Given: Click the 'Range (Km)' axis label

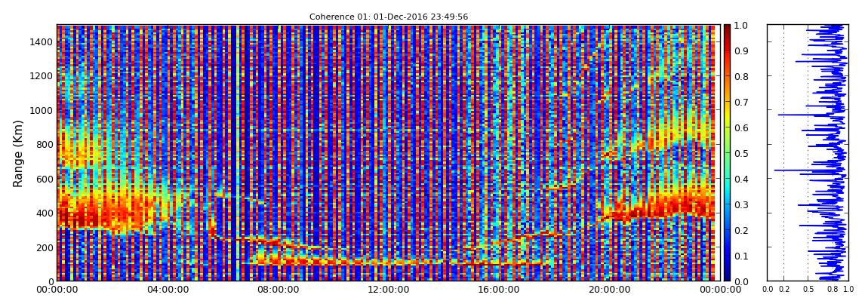Looking at the screenshot, I should [18, 153].
